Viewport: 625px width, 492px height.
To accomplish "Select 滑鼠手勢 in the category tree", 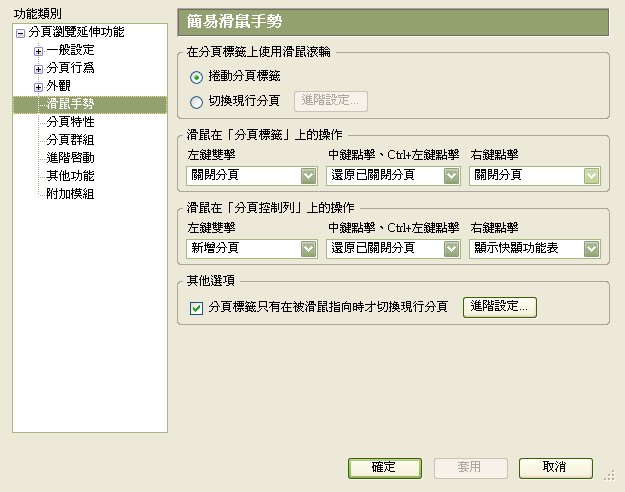I will coord(70,104).
